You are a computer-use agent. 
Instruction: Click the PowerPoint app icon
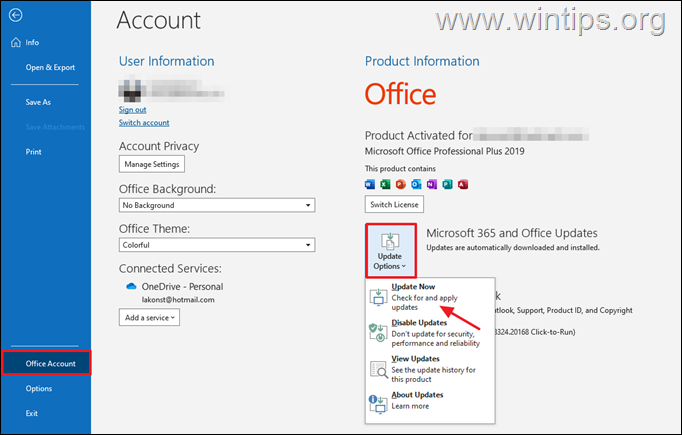coord(401,184)
